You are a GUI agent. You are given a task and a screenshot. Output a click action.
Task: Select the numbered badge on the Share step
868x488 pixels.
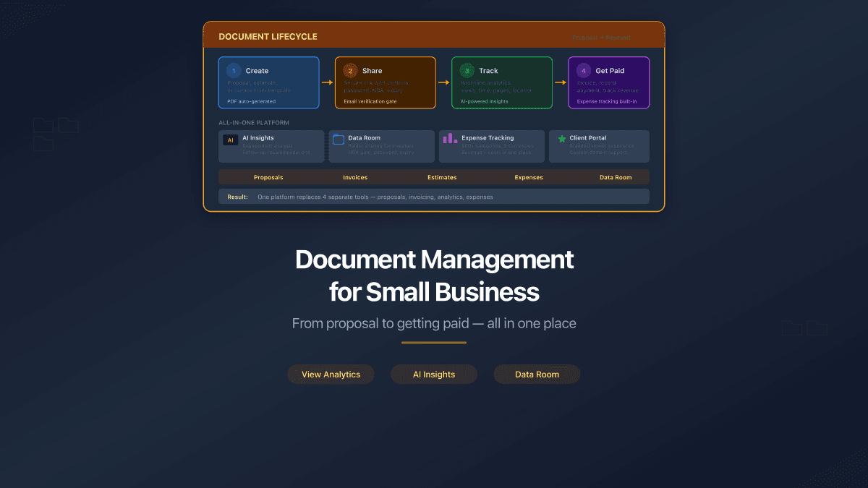(351, 71)
